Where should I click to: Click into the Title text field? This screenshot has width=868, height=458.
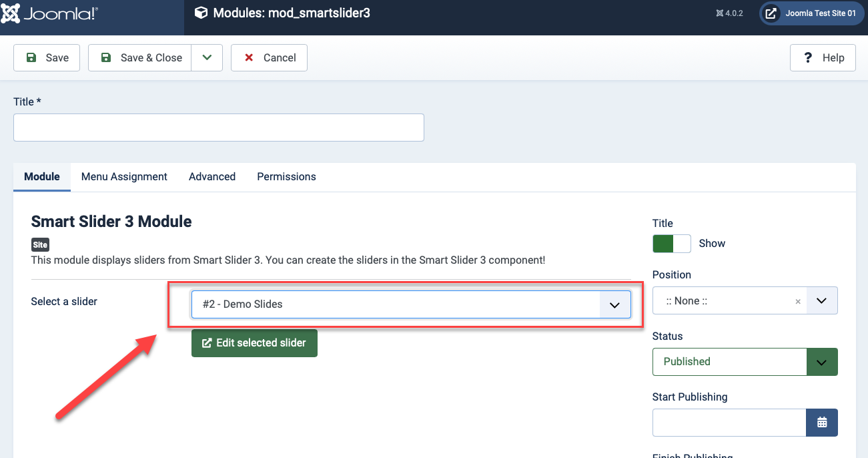click(219, 128)
